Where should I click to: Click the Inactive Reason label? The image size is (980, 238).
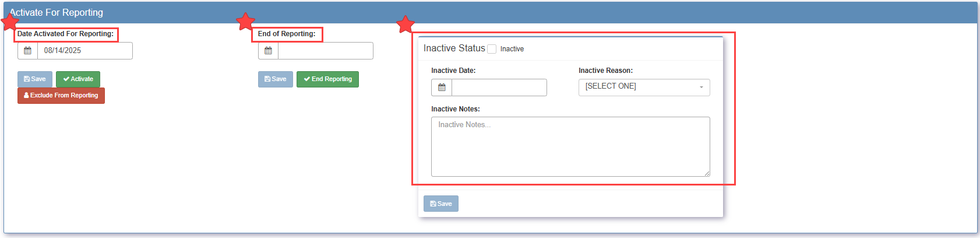pyautogui.click(x=605, y=71)
